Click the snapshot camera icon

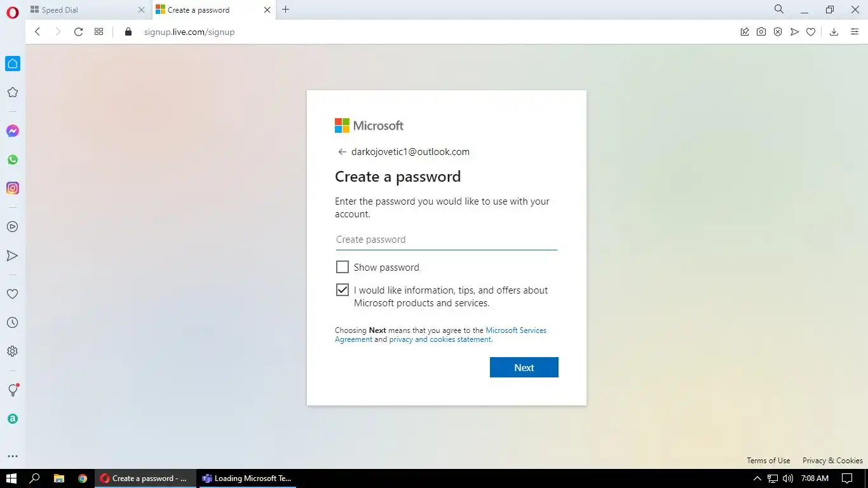pos(761,32)
